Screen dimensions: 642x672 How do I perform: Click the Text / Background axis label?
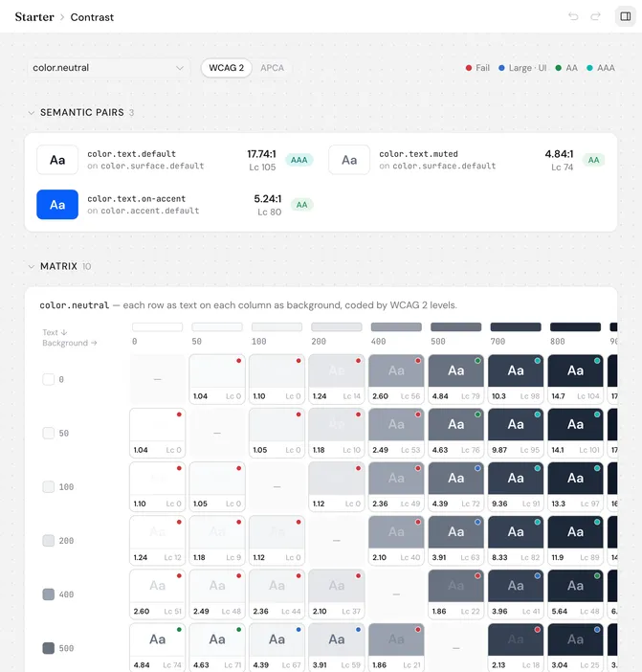pyautogui.click(x=70, y=338)
